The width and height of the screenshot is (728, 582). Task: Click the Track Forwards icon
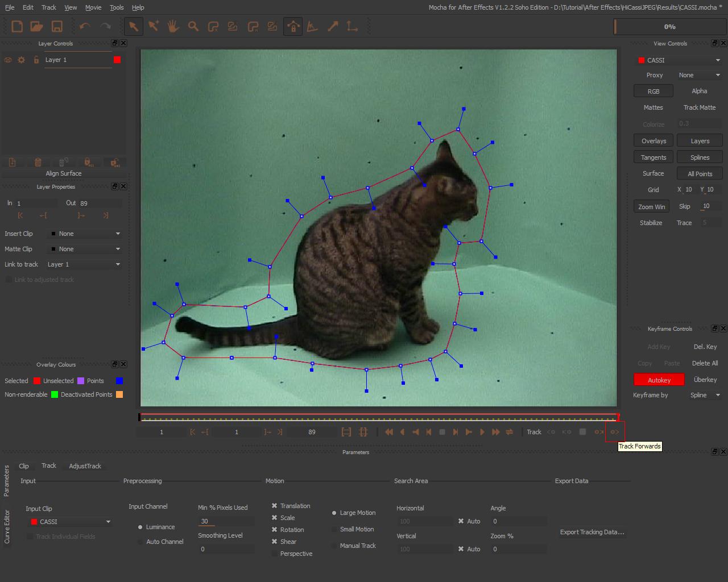[x=615, y=432]
